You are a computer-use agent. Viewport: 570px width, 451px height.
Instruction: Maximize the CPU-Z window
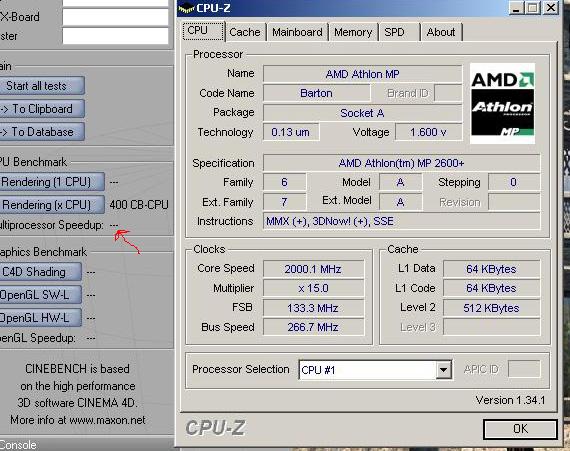533,8
